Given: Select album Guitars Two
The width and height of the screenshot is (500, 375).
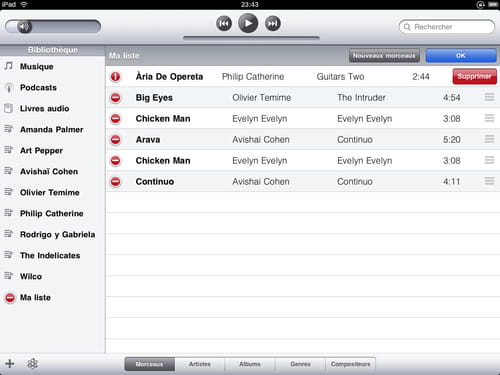Looking at the screenshot, I should (x=340, y=77).
